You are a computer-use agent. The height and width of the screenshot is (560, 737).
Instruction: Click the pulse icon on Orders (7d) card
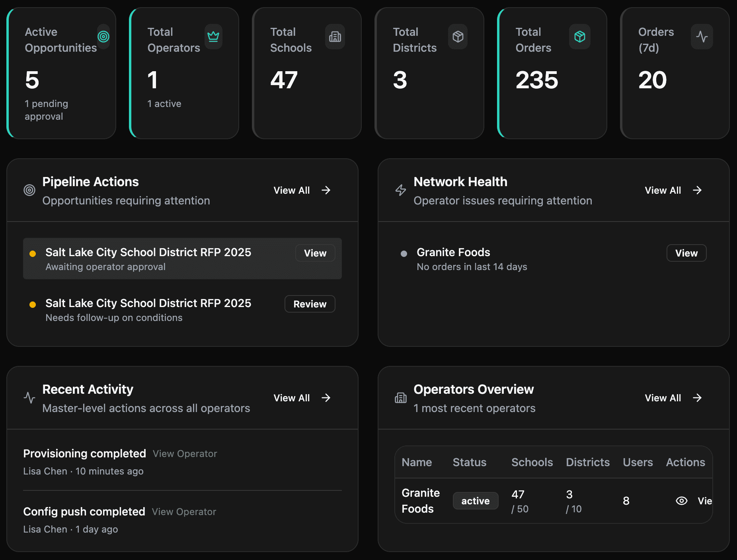[702, 36]
